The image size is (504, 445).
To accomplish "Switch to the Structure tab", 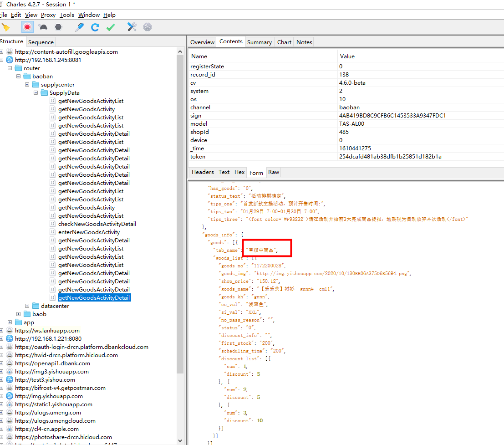I will tap(11, 41).
